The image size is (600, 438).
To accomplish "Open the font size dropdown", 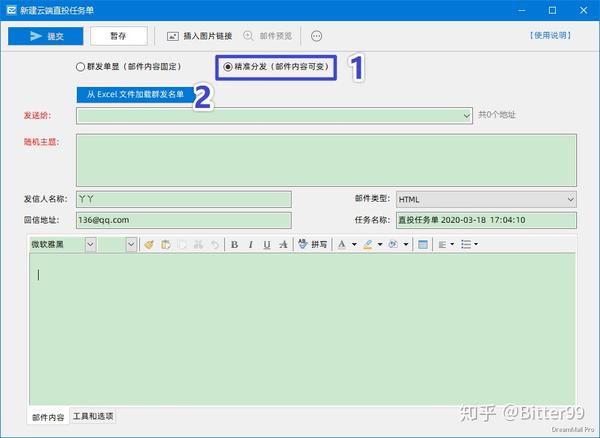I will coord(131,244).
